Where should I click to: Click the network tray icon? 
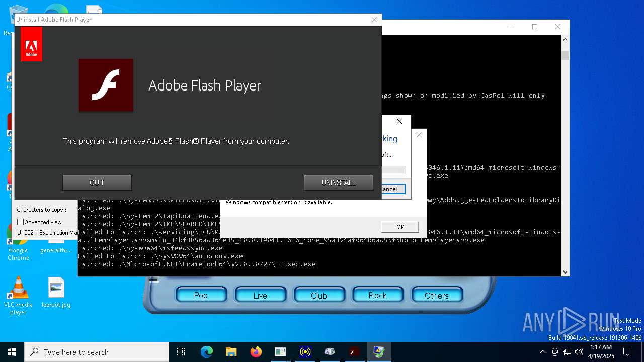pyautogui.click(x=567, y=352)
